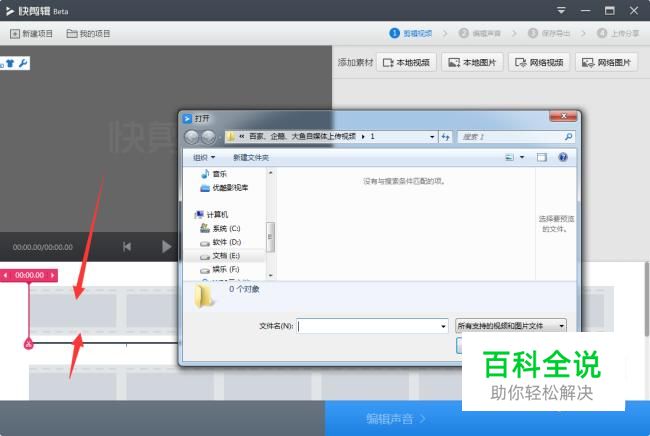Add 网络图片 online image material

point(606,63)
